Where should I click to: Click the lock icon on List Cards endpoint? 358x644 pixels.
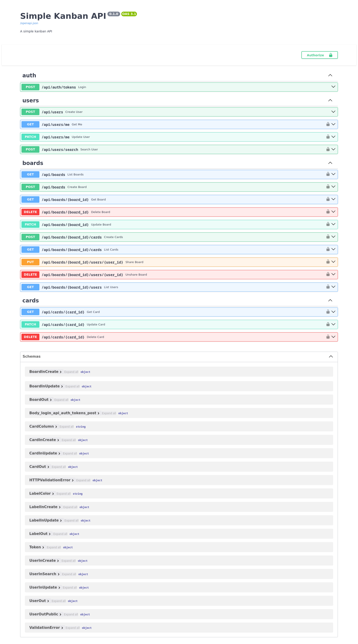point(328,249)
